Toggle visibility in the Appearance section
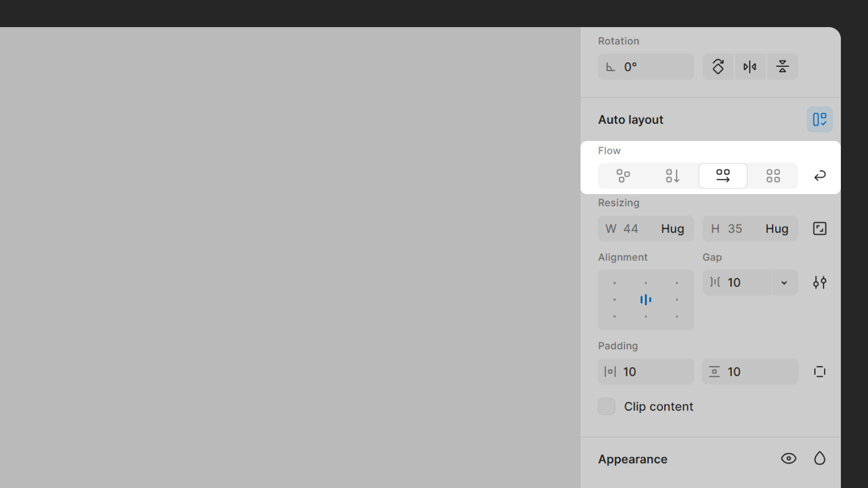The height and width of the screenshot is (488, 868). pyautogui.click(x=788, y=458)
